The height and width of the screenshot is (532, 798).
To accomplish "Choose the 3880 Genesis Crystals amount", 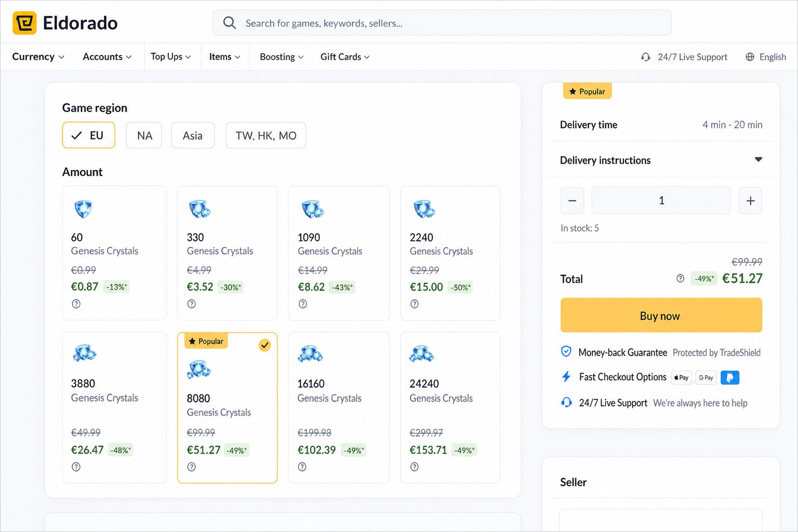I will click(x=114, y=408).
